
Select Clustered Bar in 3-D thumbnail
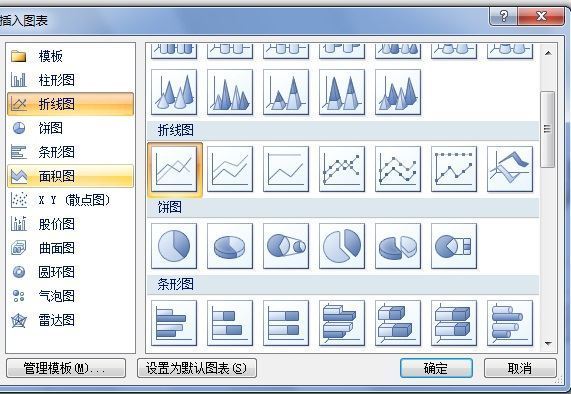pos(342,323)
